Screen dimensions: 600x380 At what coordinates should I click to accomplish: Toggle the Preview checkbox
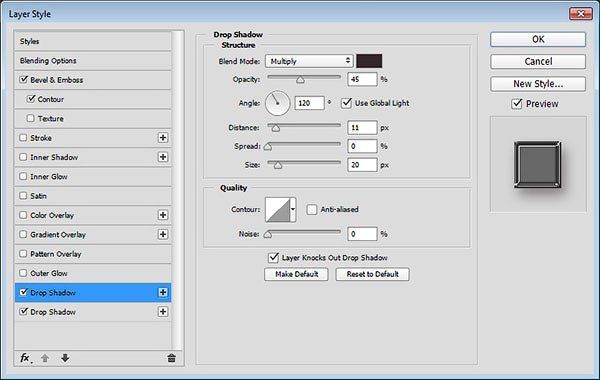point(517,104)
